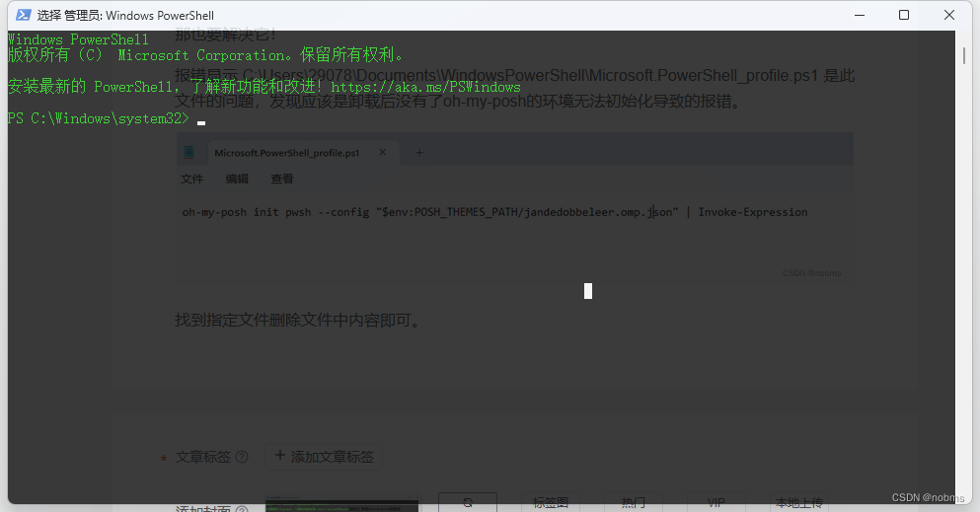The image size is (980, 512).
Task: Click the cover image thumbnail in the CSDN editor
Action: (x=341, y=504)
